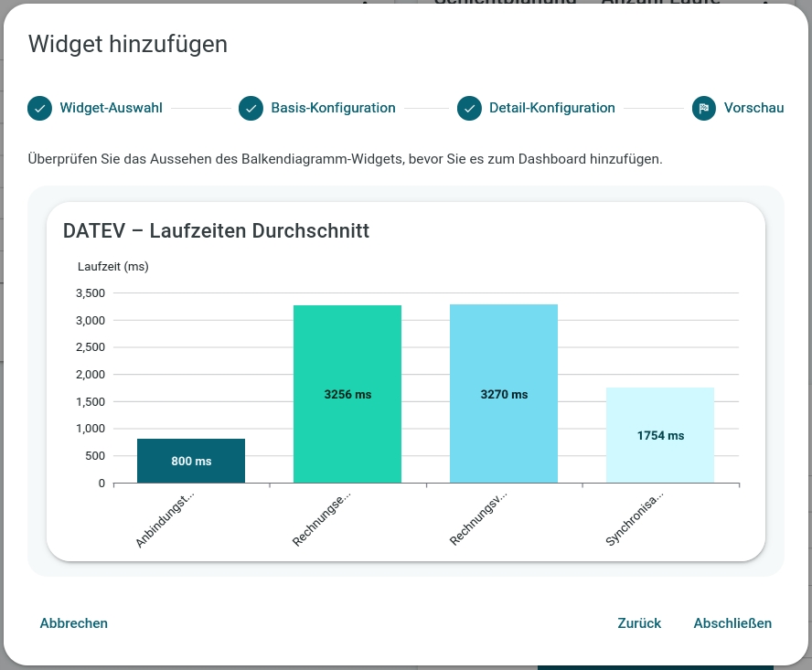
Task: Go to the Basis-Konfiguration step label
Action: click(333, 108)
